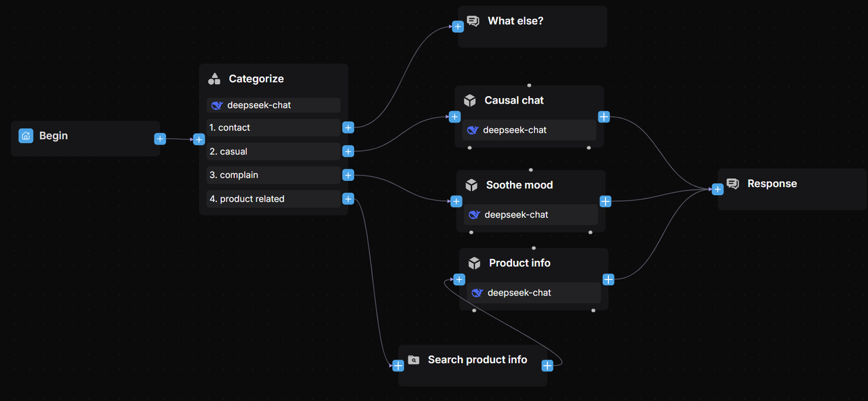
Task: Click the cube icon on the Causal chat node
Action: point(470,100)
